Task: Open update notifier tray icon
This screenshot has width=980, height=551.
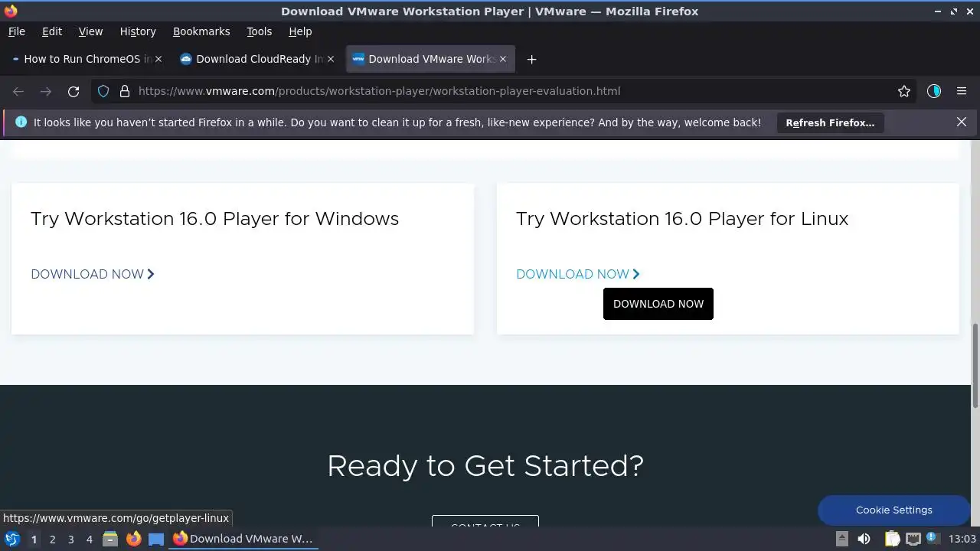Action: click(934, 539)
